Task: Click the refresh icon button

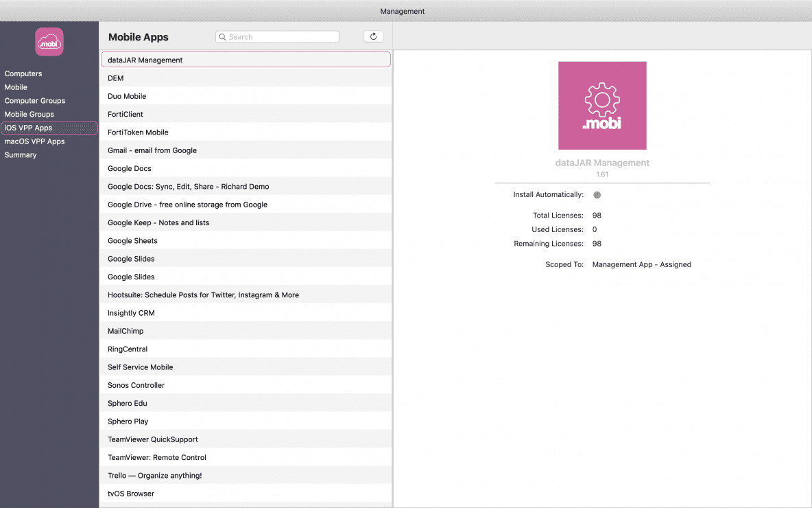Action: tap(373, 37)
